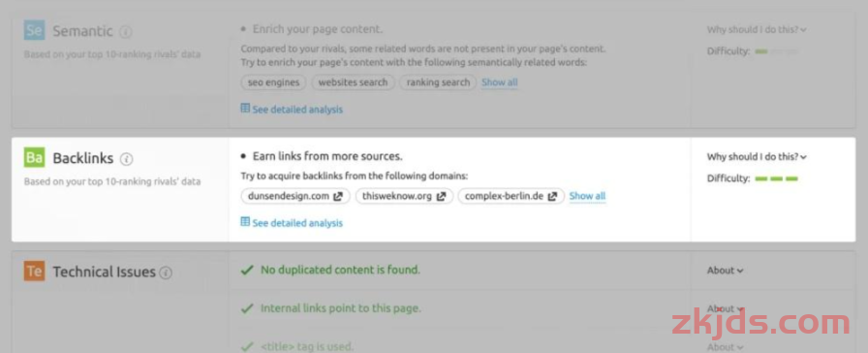This screenshot has width=868, height=353.
Task: Select the 'seo engines' word tag
Action: [273, 82]
